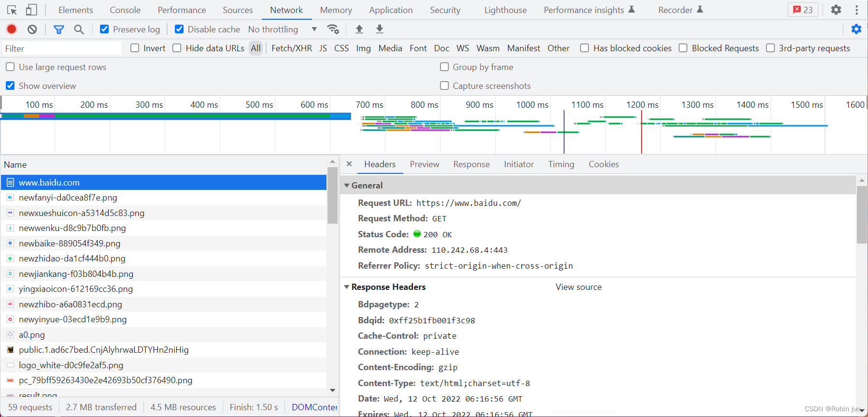Close the request details pane

(x=349, y=164)
